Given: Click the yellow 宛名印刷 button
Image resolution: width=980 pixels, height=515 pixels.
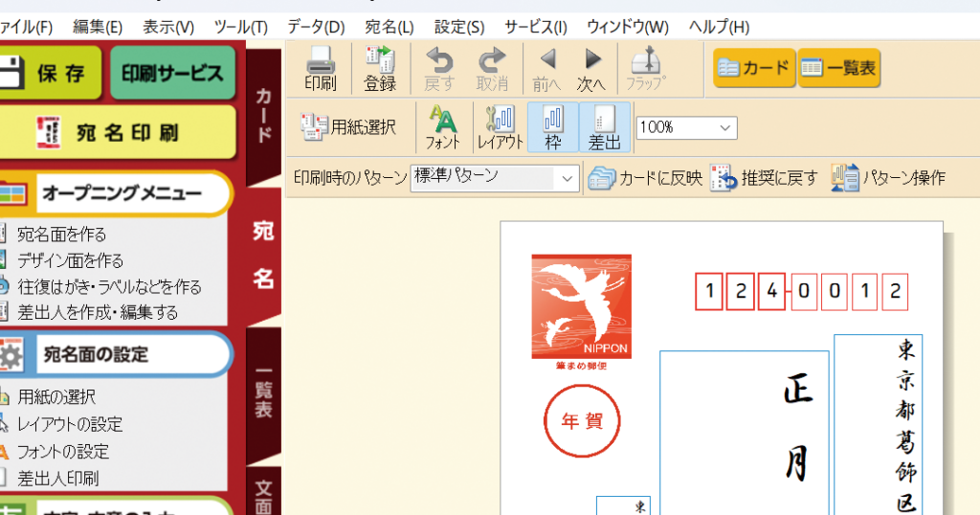Looking at the screenshot, I should click(118, 132).
